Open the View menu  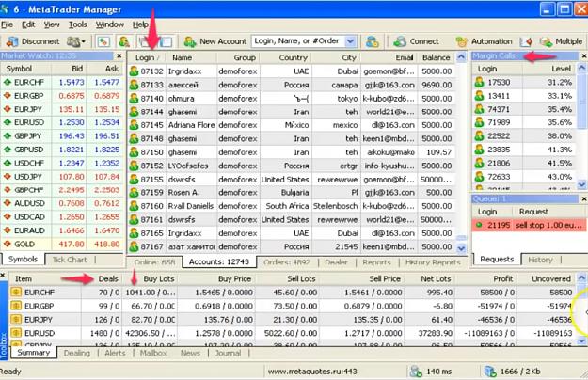(52, 24)
